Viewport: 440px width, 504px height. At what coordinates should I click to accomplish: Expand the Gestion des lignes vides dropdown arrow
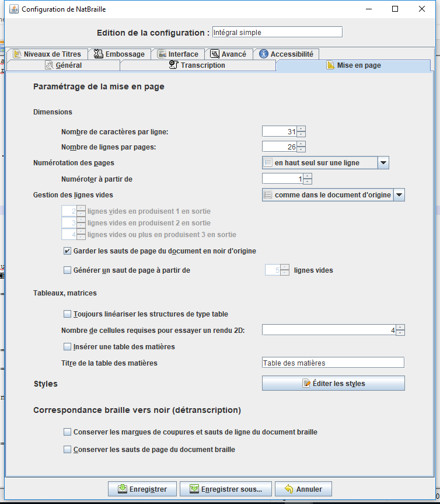point(399,195)
